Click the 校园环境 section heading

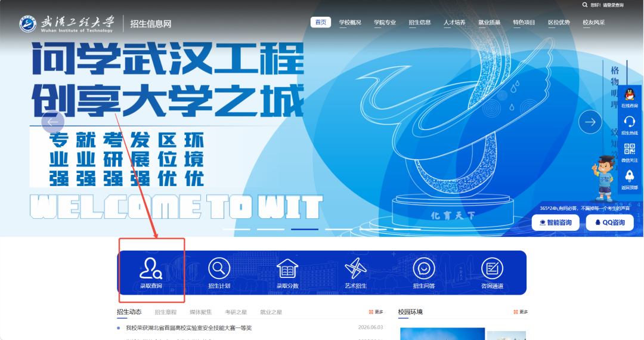[x=410, y=312]
